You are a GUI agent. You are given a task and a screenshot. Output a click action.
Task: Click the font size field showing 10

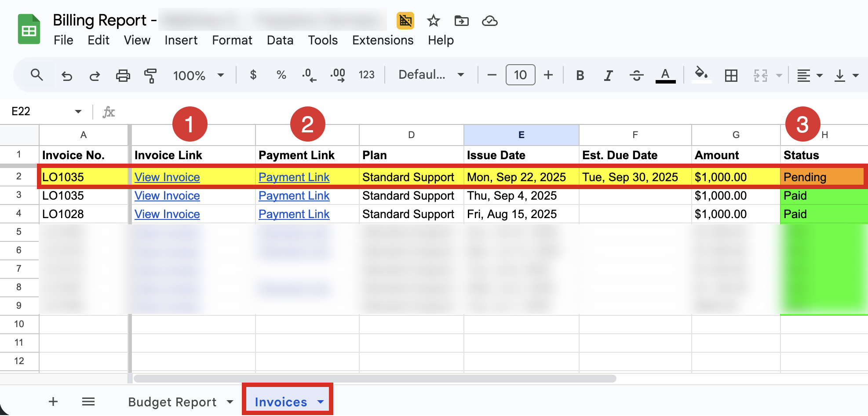click(x=520, y=75)
